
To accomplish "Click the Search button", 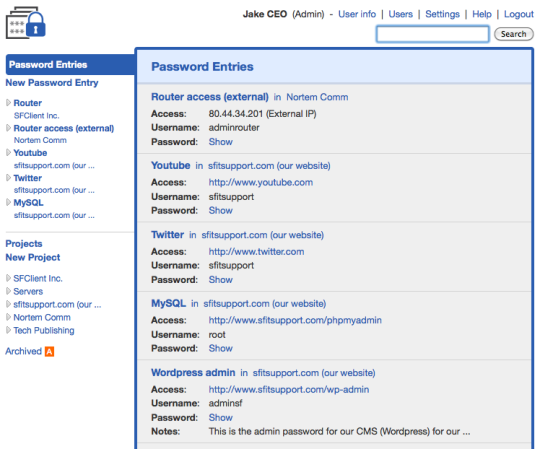I will pos(514,34).
